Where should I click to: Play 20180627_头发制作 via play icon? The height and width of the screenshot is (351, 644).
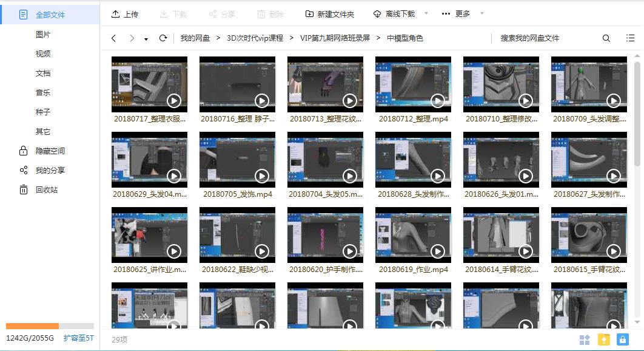click(x=613, y=176)
